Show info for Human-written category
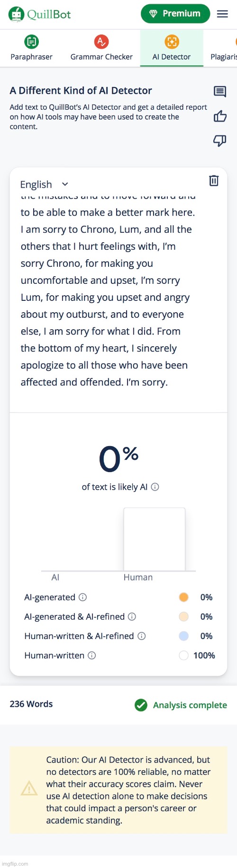Viewport: 237px width, 868px height. [92, 655]
